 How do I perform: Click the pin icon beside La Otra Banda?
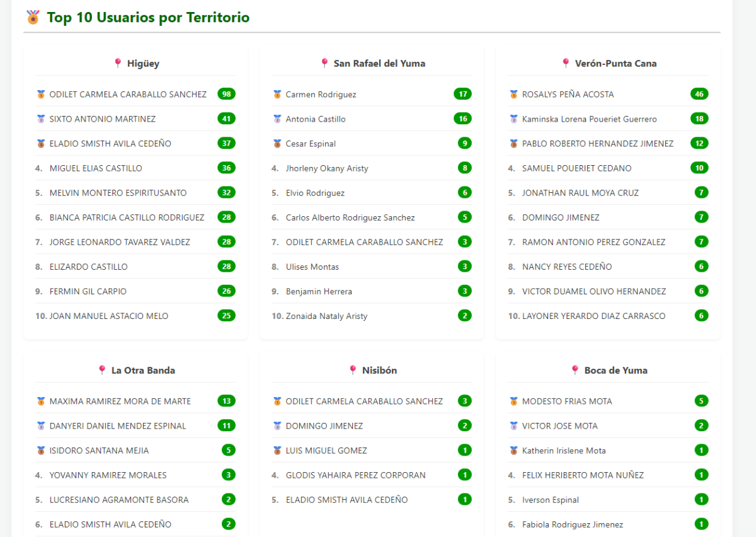point(102,370)
